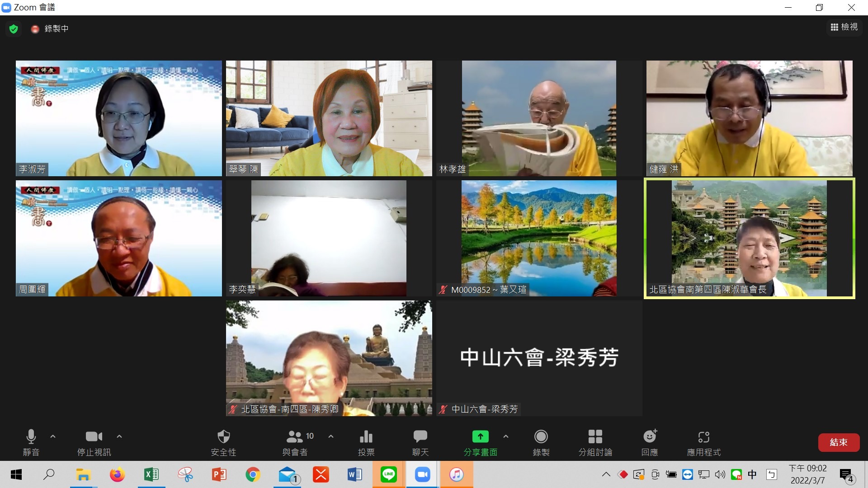This screenshot has width=868, height=488.
Task: Click the red End button (結束)
Action: point(839,442)
